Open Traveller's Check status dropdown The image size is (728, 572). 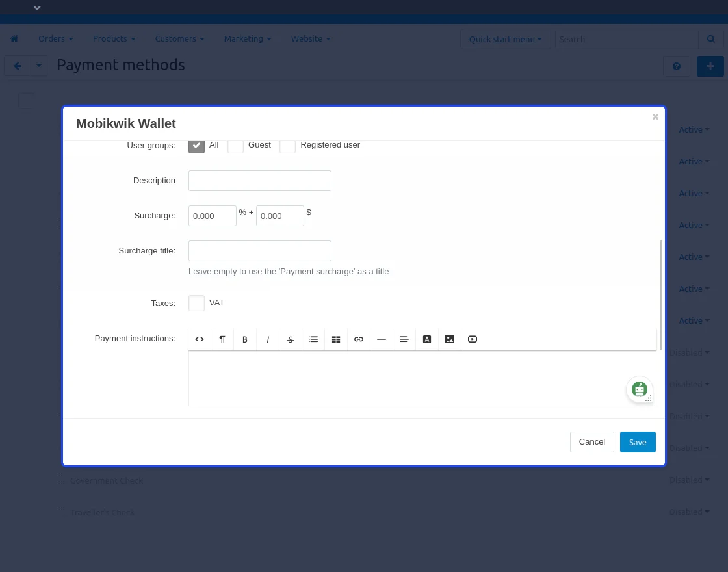click(x=689, y=512)
